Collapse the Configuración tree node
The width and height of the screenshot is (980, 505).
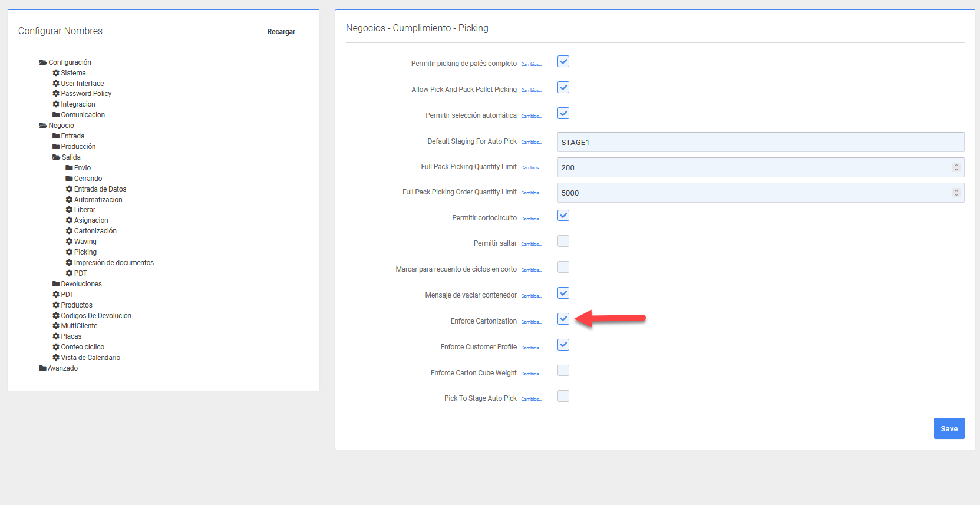(x=69, y=62)
